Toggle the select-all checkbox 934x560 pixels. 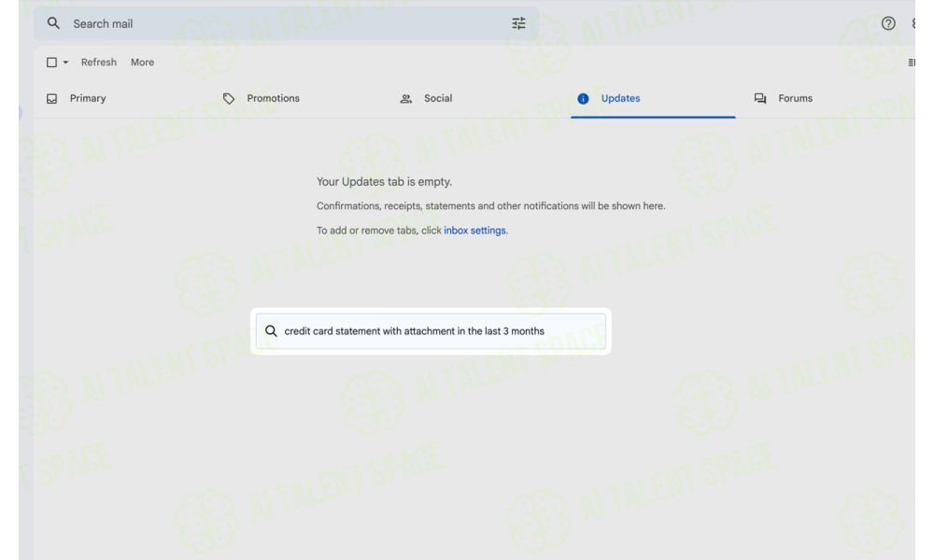[51, 62]
